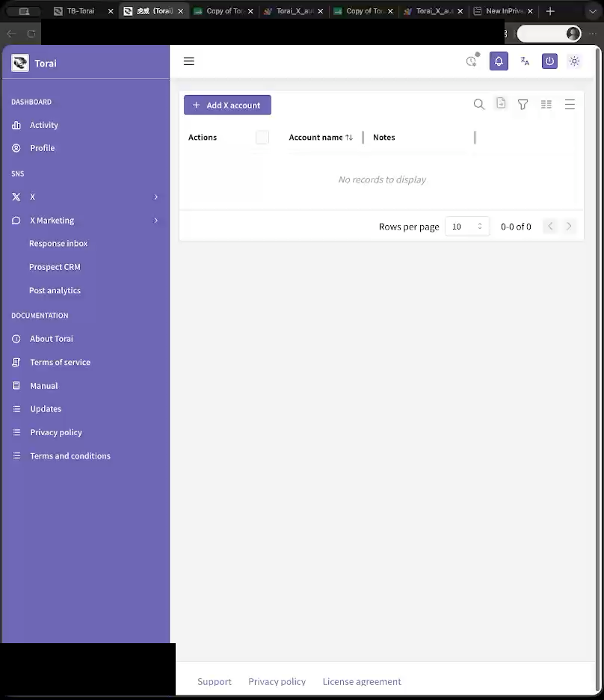Screen dimensions: 604x700
Task: Click the export file icon in table toolbar
Action: [501, 103]
